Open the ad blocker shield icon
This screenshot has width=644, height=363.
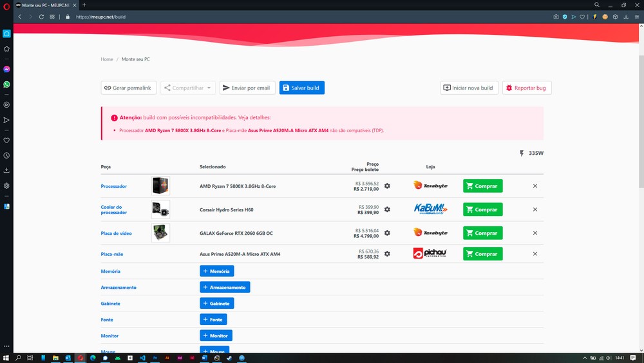(565, 17)
